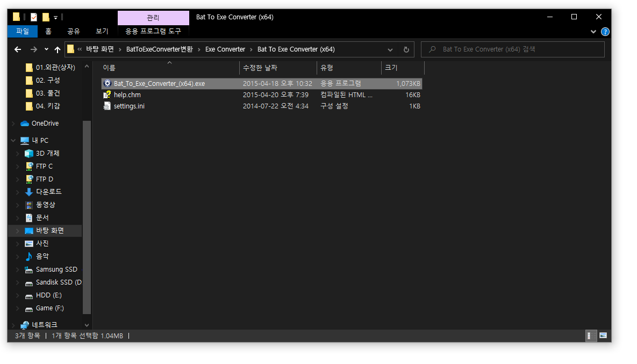
Task: Expand the 네트워크 tree node
Action: (13, 325)
